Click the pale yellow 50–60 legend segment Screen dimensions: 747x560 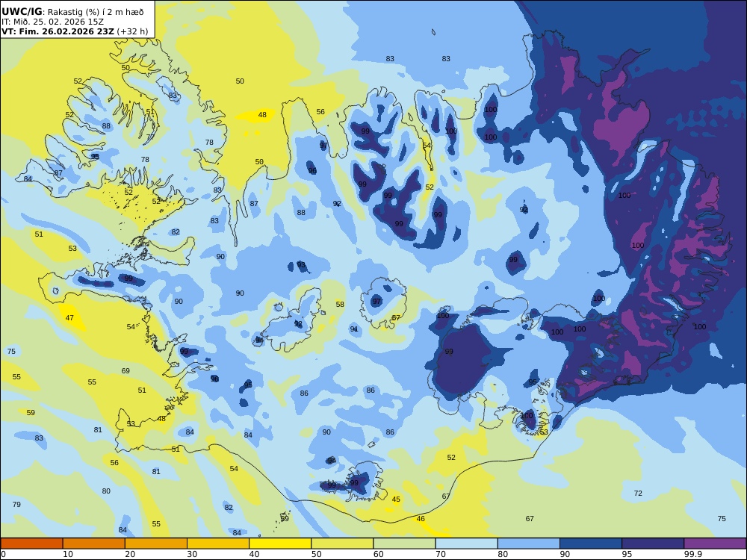click(x=342, y=544)
